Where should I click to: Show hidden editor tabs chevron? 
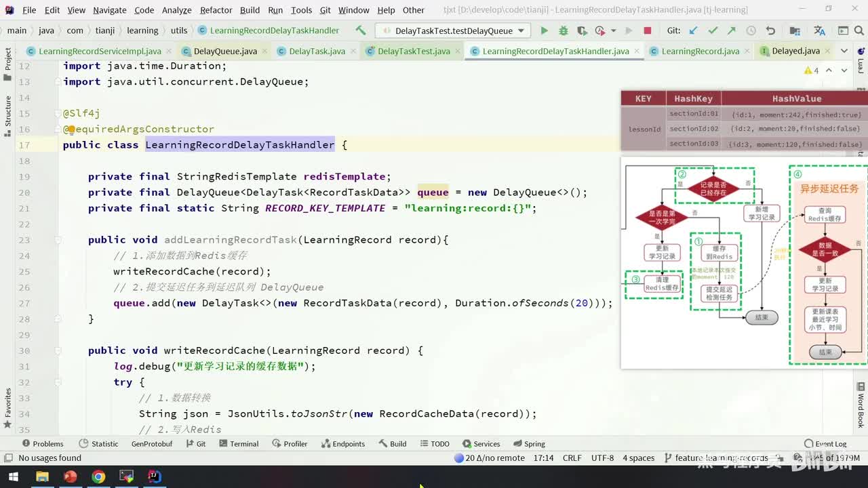coord(844,51)
